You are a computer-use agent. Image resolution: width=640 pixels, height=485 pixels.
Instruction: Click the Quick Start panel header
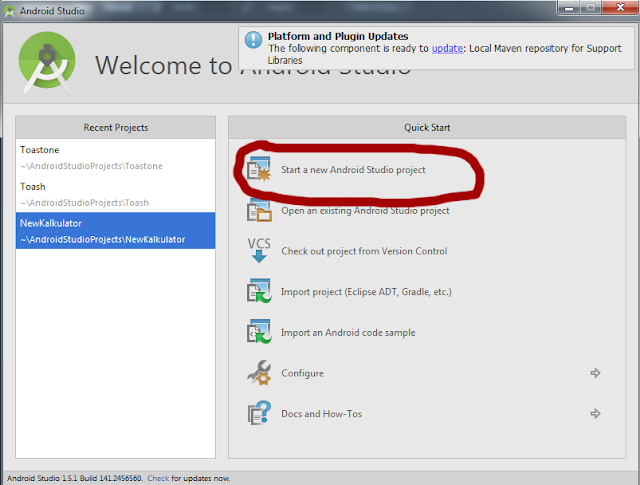pos(427,127)
